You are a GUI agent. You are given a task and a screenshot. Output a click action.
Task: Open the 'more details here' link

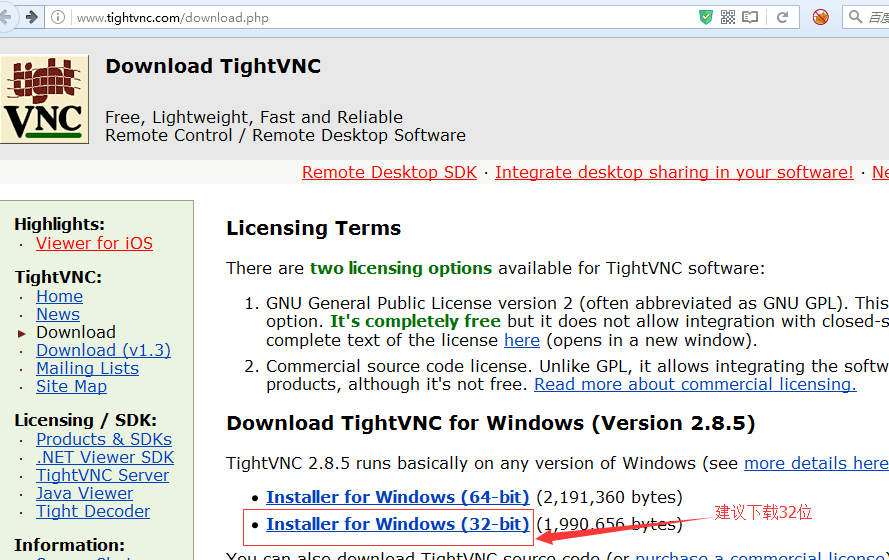(x=816, y=463)
